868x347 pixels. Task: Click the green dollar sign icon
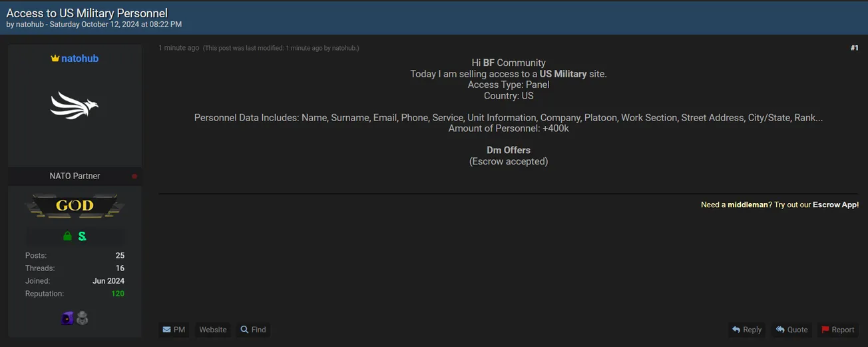82,236
